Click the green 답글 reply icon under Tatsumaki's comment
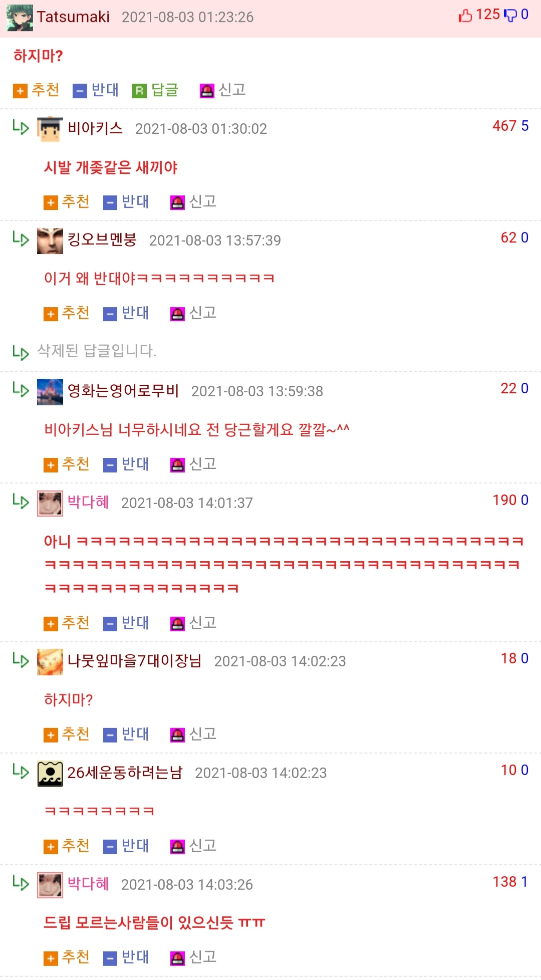 [x=139, y=91]
